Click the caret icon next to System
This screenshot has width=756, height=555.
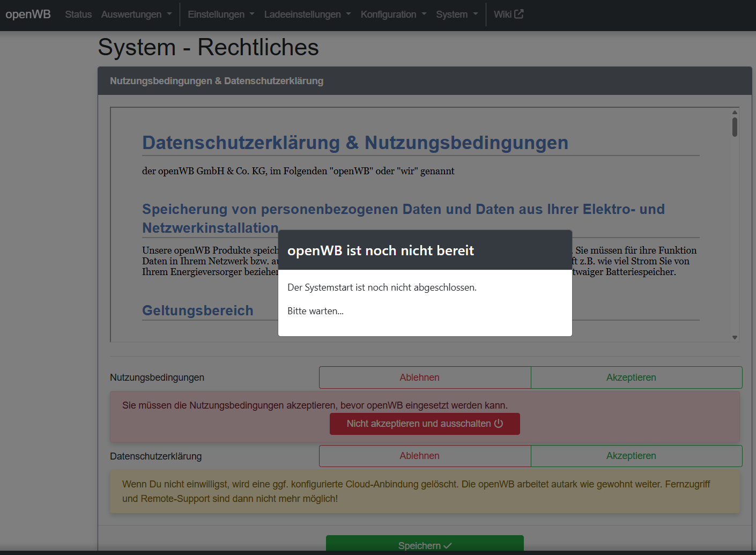point(476,14)
